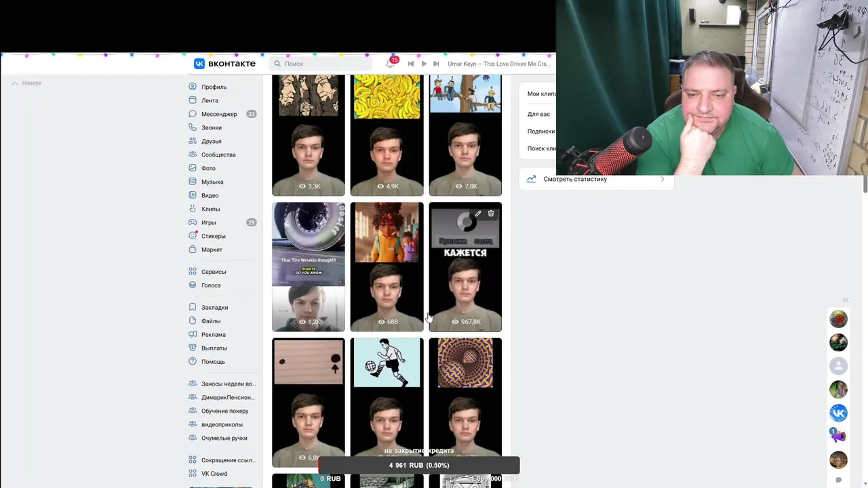Open the clip with 7,8K views
This screenshot has height=488, width=868.
pos(465,136)
